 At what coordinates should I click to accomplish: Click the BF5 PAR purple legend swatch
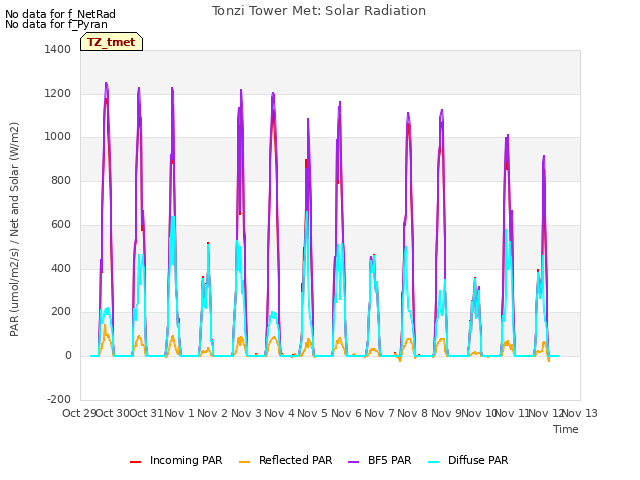click(353, 462)
